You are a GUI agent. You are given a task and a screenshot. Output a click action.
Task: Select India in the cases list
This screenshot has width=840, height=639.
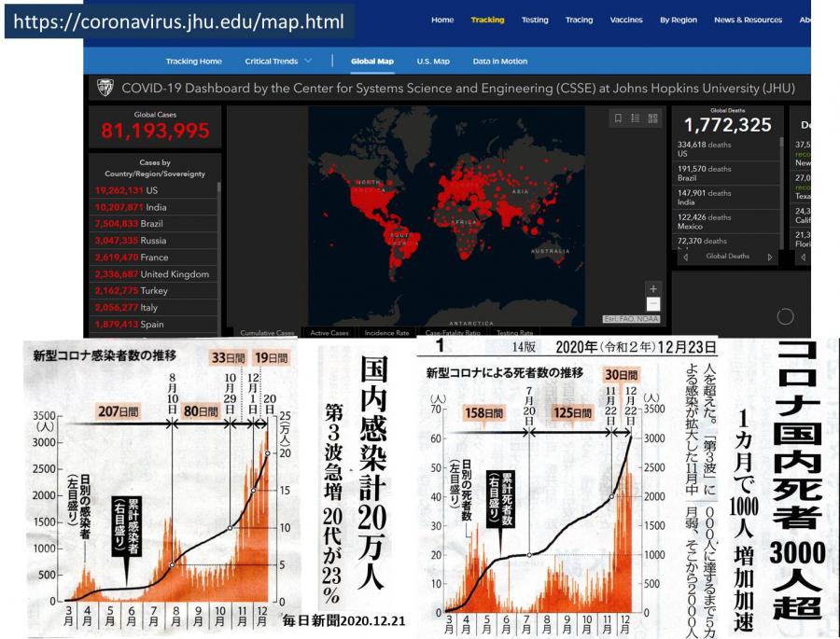point(155,207)
